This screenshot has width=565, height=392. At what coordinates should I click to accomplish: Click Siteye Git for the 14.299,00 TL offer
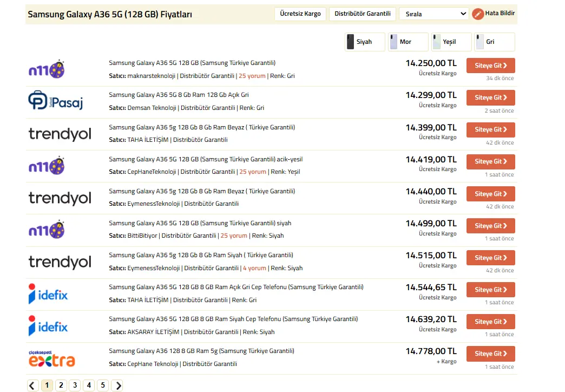[490, 98]
